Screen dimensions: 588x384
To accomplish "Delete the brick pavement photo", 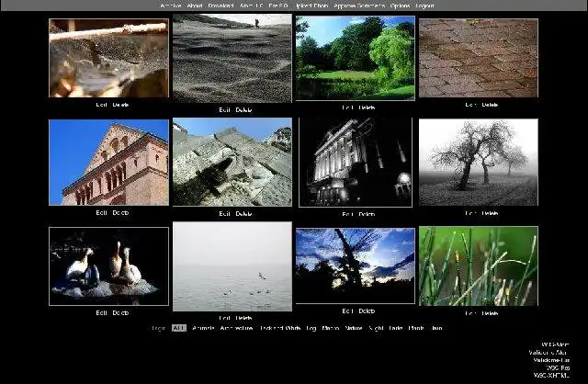I will 490,105.
